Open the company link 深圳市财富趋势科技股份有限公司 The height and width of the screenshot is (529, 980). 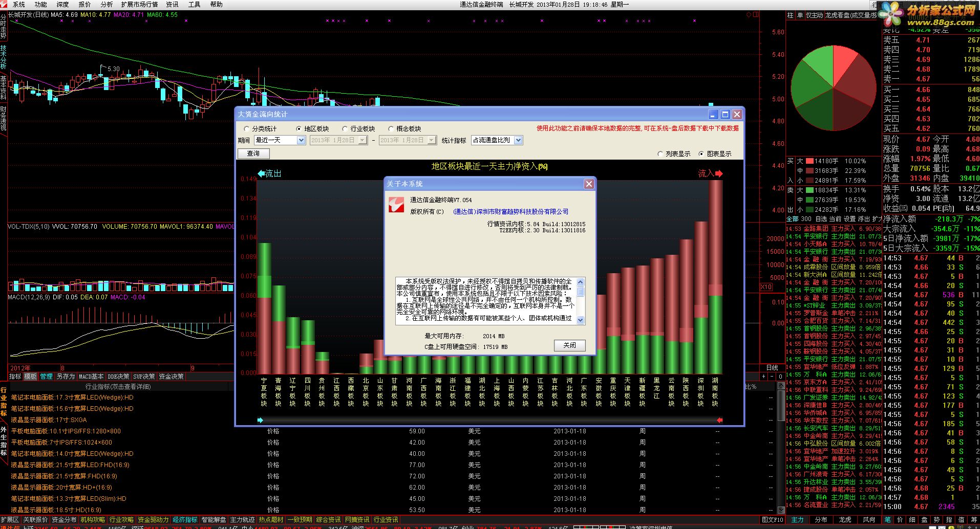coord(510,212)
